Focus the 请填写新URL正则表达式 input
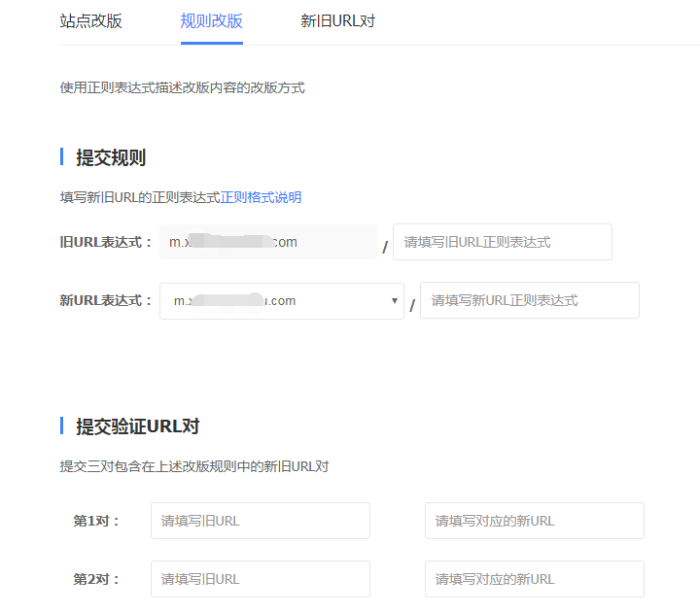This screenshot has width=700, height=613. click(529, 301)
